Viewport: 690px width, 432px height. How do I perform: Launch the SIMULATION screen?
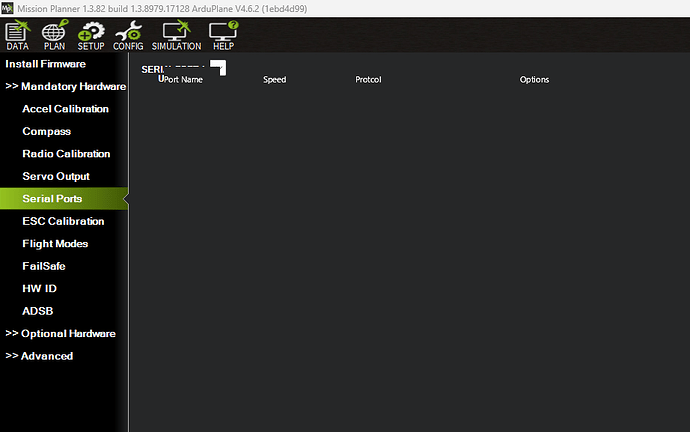[176, 35]
